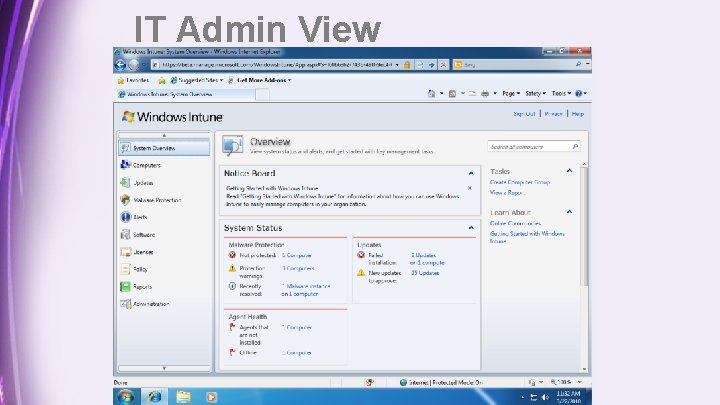Viewport: 720px width, 405px height.
Task: Click the Updates sidebar icon
Action: [125, 182]
